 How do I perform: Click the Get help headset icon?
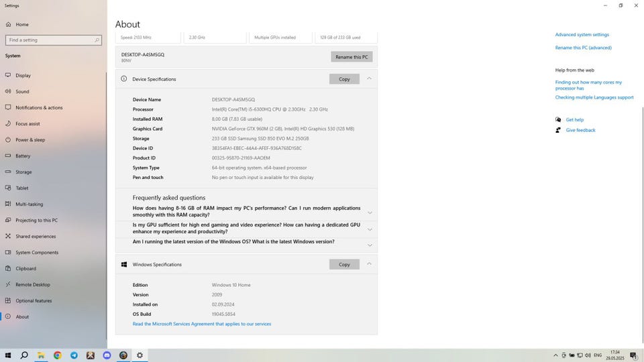[x=558, y=120]
